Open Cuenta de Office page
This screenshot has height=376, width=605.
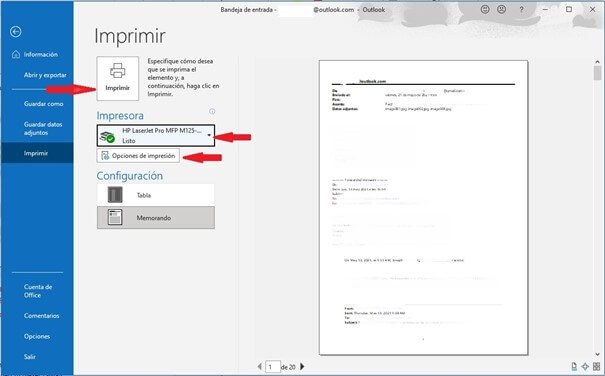[38, 291]
